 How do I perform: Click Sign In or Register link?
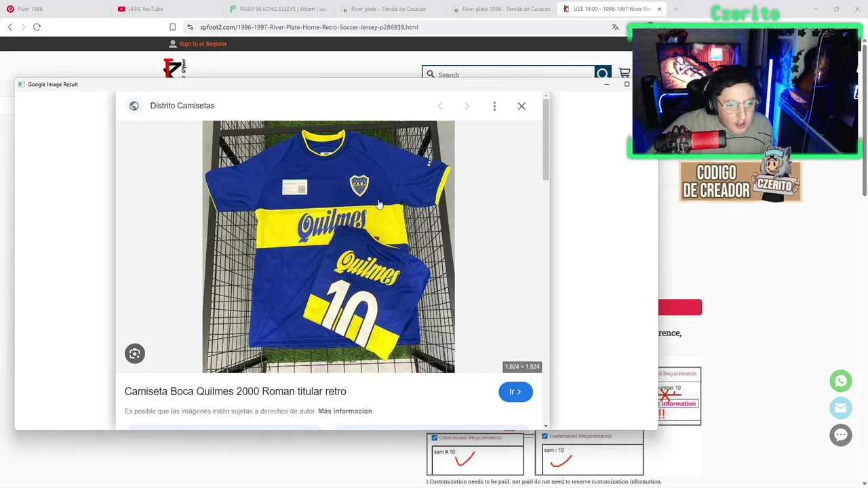(x=203, y=43)
